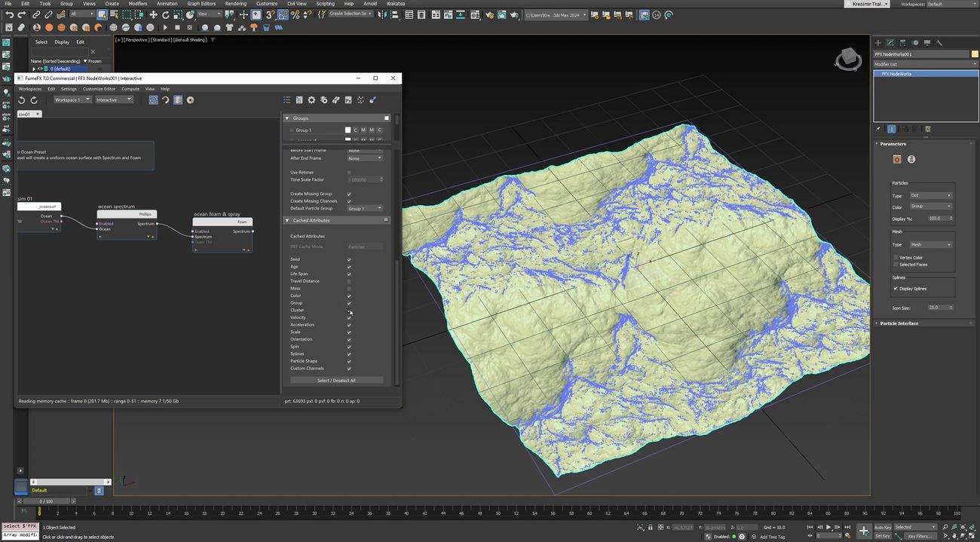This screenshot has width=980, height=542.
Task: Toggle the Age attribute checkbox
Action: pos(349,267)
